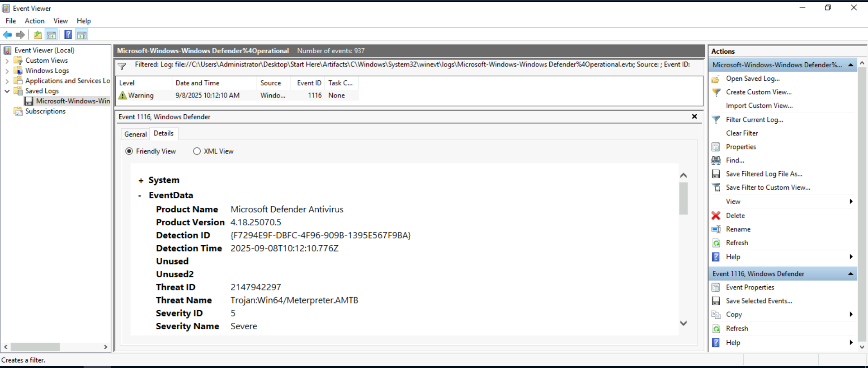Select the Details tab
This screenshot has height=368, width=868.
pos(164,133)
